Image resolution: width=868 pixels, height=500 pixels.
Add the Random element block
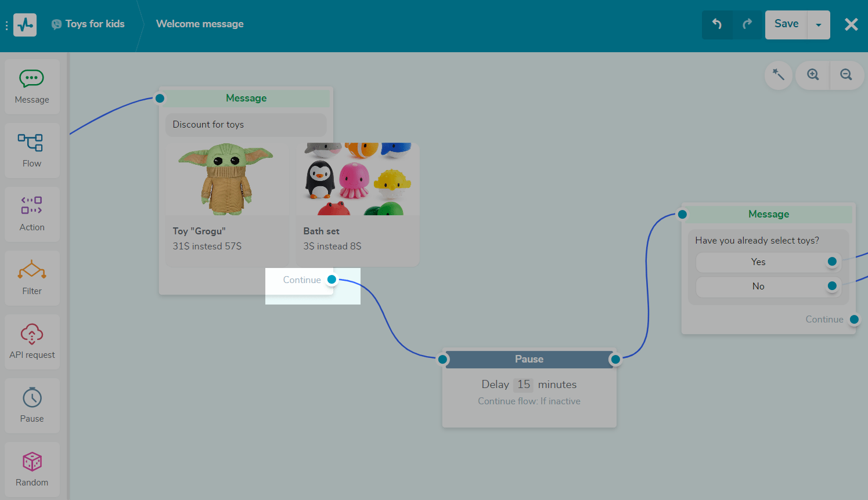tap(32, 469)
